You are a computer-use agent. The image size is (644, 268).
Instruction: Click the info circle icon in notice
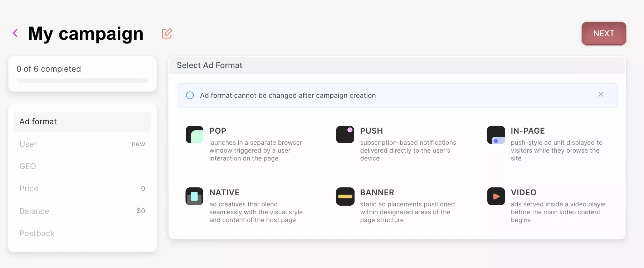(x=190, y=95)
